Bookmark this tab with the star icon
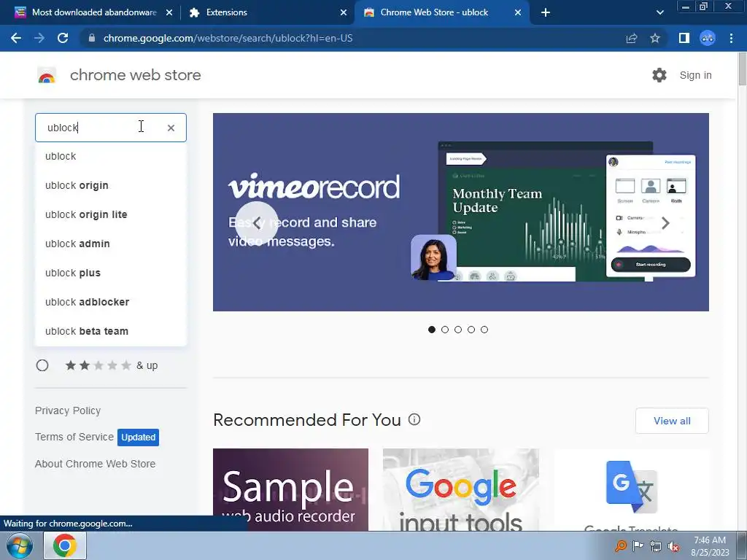747x560 pixels. [x=655, y=38]
